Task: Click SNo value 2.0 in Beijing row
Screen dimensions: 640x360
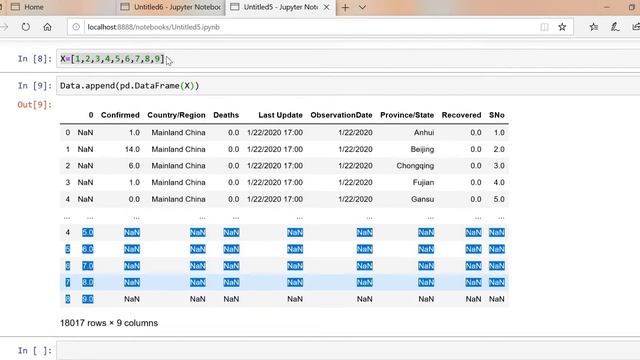Action: [499, 149]
